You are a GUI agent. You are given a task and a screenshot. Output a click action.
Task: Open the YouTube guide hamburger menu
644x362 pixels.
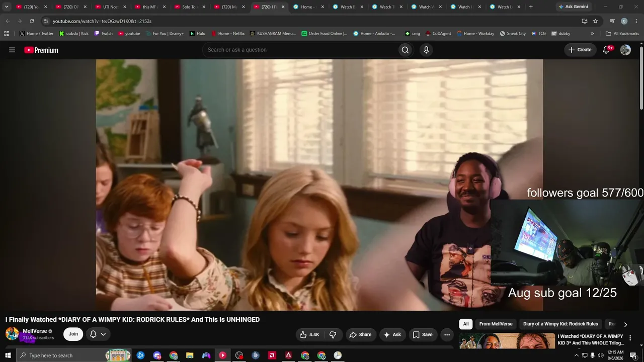pyautogui.click(x=12, y=50)
